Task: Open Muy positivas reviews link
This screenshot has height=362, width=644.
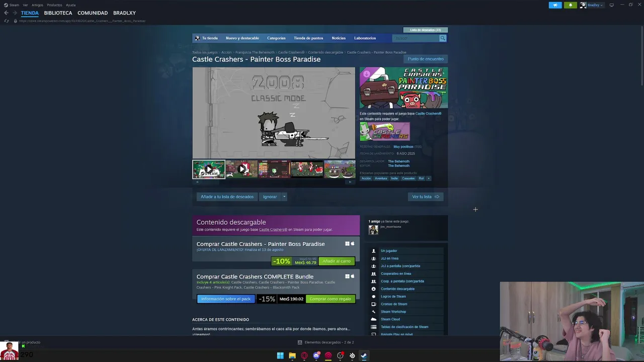Action: (404, 147)
